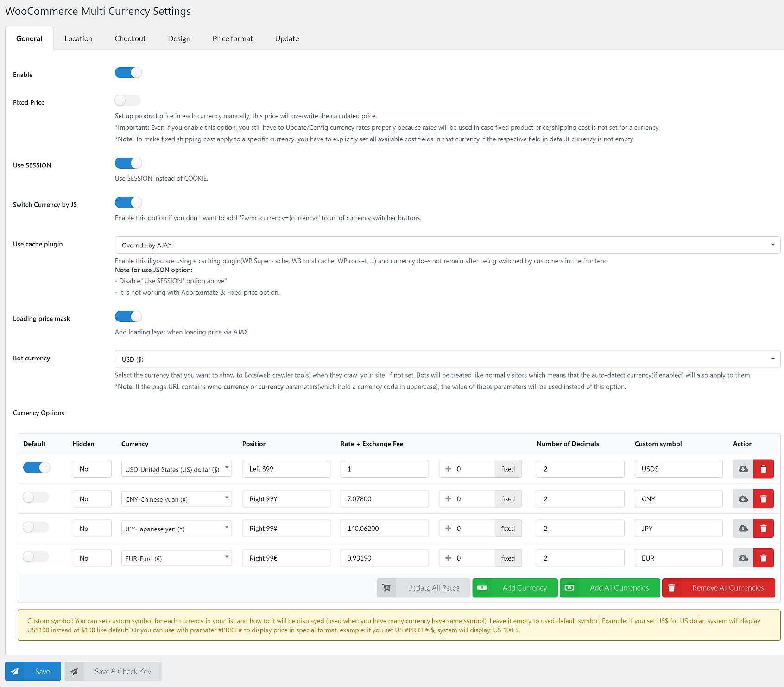Click plus icon in USD exchange fee
Image resolution: width=784 pixels, height=687 pixels.
coord(448,469)
